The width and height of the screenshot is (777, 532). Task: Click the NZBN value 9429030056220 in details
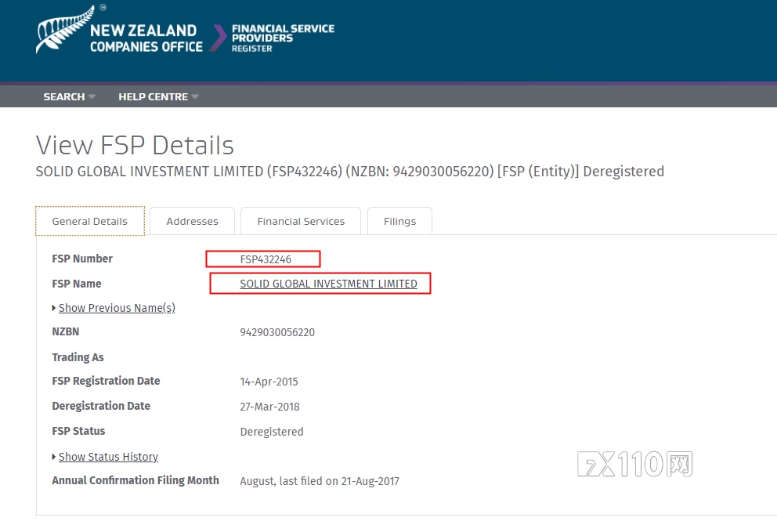pos(277,332)
